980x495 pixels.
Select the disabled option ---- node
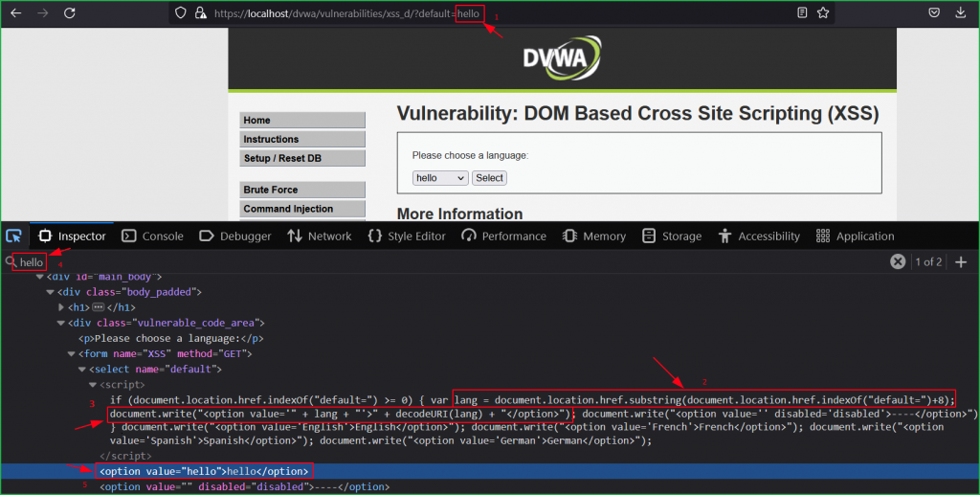(244, 487)
